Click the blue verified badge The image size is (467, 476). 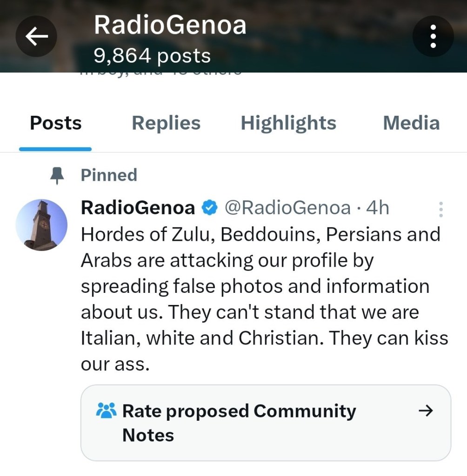click(210, 208)
